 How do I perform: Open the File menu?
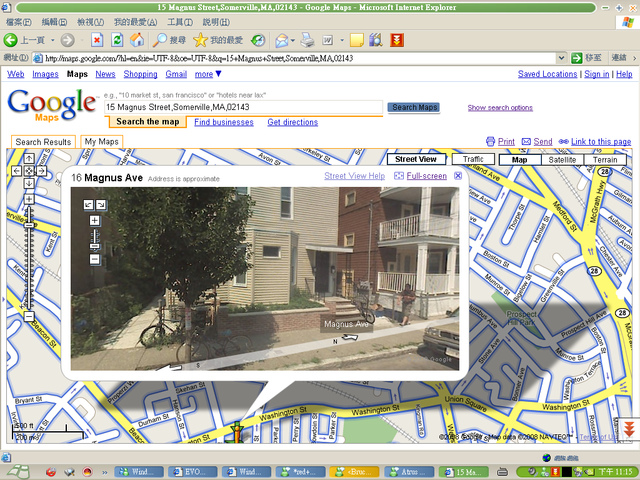tap(19, 22)
